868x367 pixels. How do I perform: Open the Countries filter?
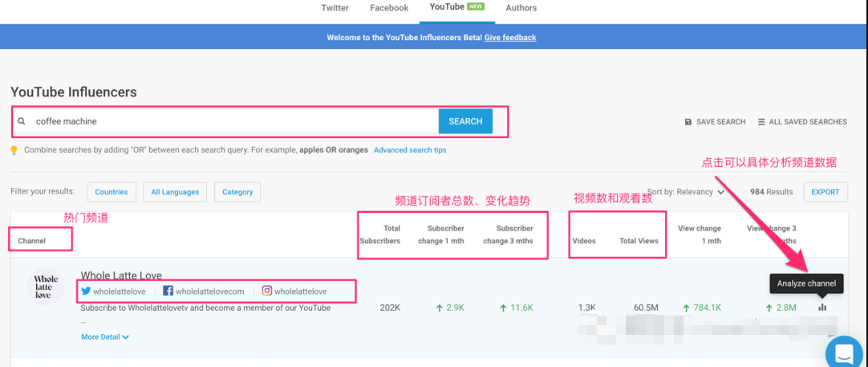[x=112, y=192]
